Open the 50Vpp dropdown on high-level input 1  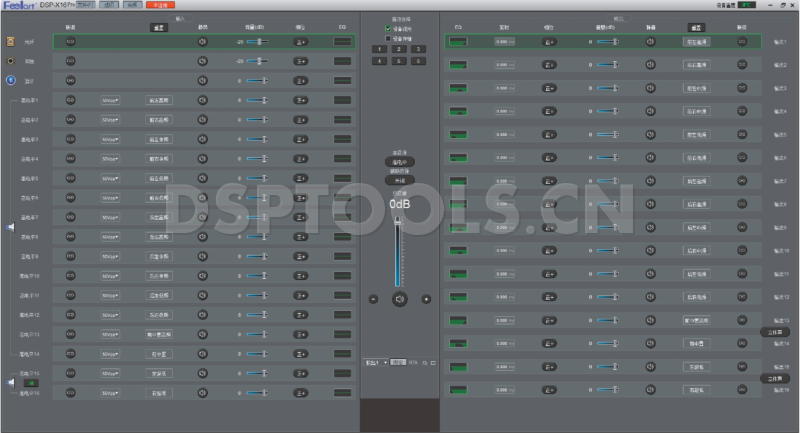click(109, 100)
